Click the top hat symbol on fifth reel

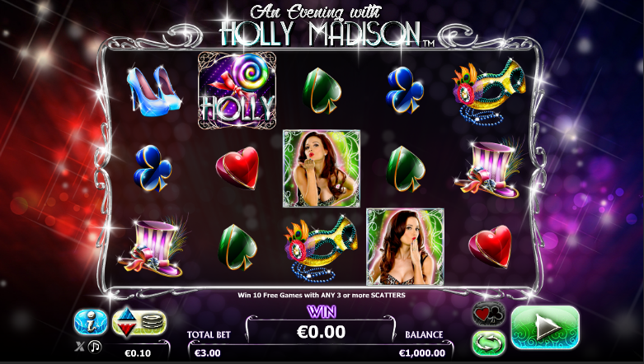[x=489, y=169]
